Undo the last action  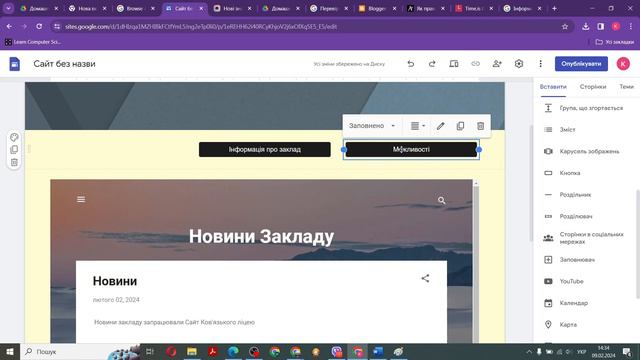coord(411,64)
